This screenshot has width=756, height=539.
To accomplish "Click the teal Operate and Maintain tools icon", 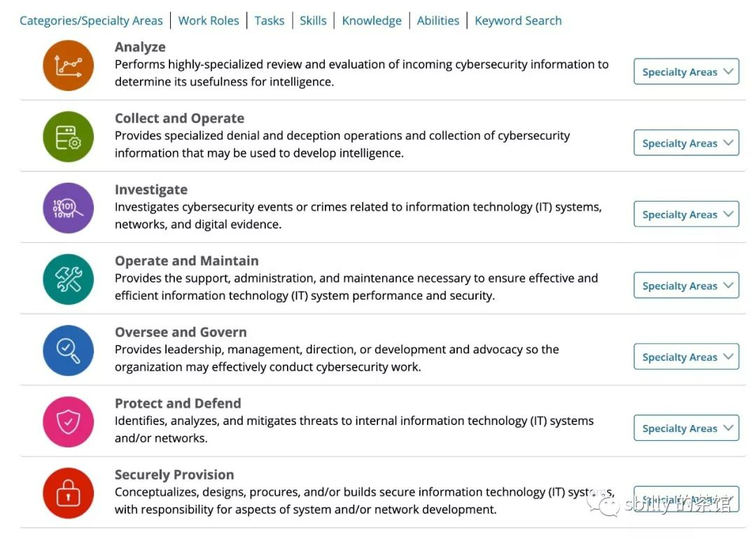I will 68,279.
